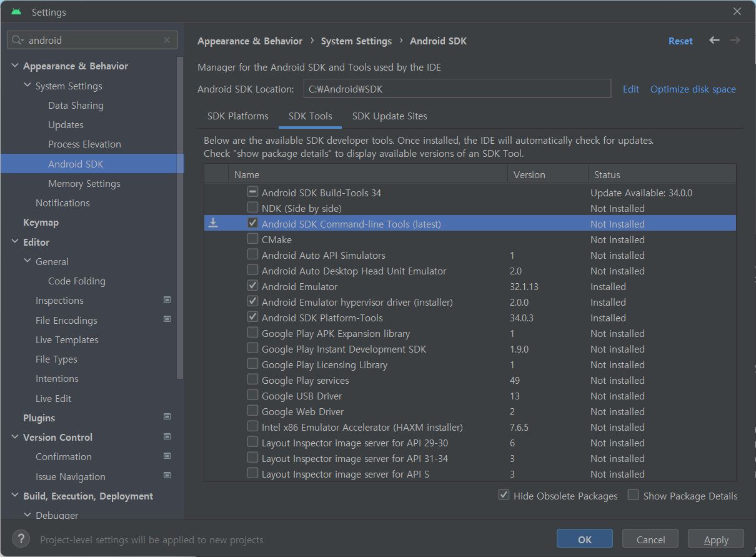Uncheck the Android Emulator checkbox
756x557 pixels.
[x=252, y=286]
